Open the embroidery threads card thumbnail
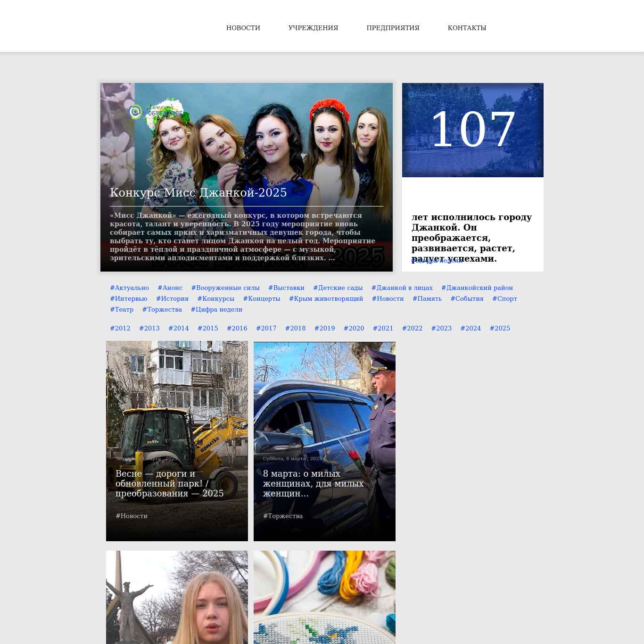 point(324,597)
